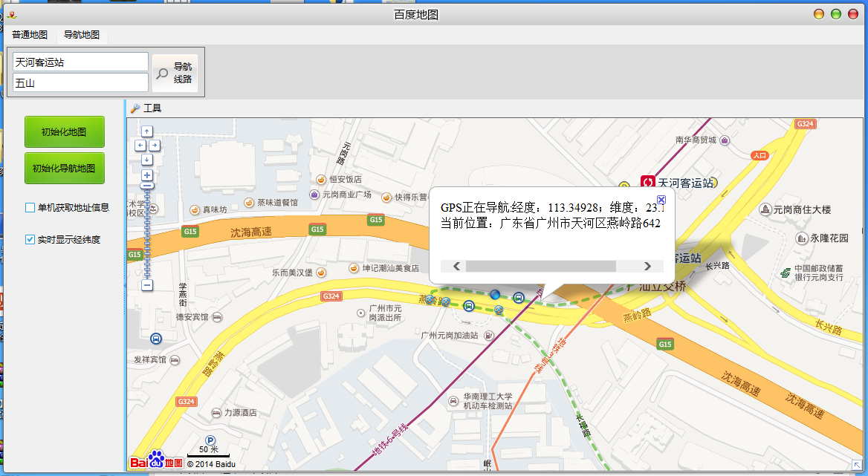Screen dimensions: 868x476
Task: Click the bus stop icon above 发祥宾馆
Action: (156, 339)
